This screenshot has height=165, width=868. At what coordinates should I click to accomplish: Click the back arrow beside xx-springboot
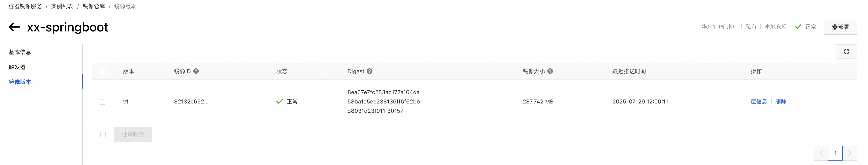coord(14,27)
